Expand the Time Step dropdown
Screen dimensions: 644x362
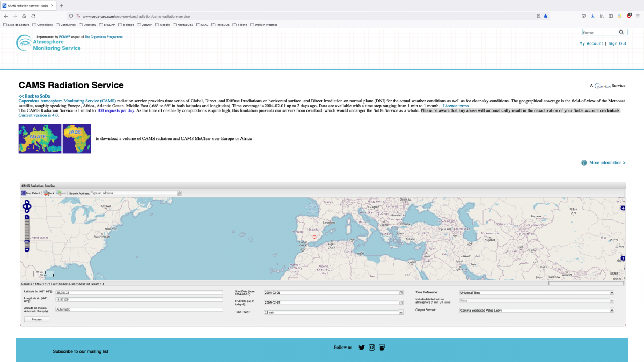(401, 312)
